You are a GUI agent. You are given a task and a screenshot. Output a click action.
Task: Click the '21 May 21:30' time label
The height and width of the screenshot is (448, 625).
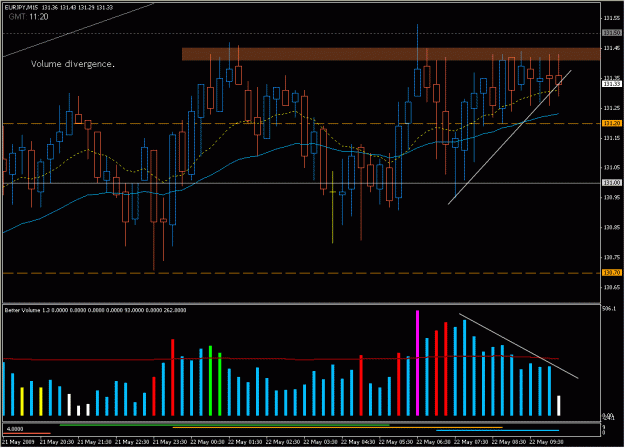coord(94,442)
